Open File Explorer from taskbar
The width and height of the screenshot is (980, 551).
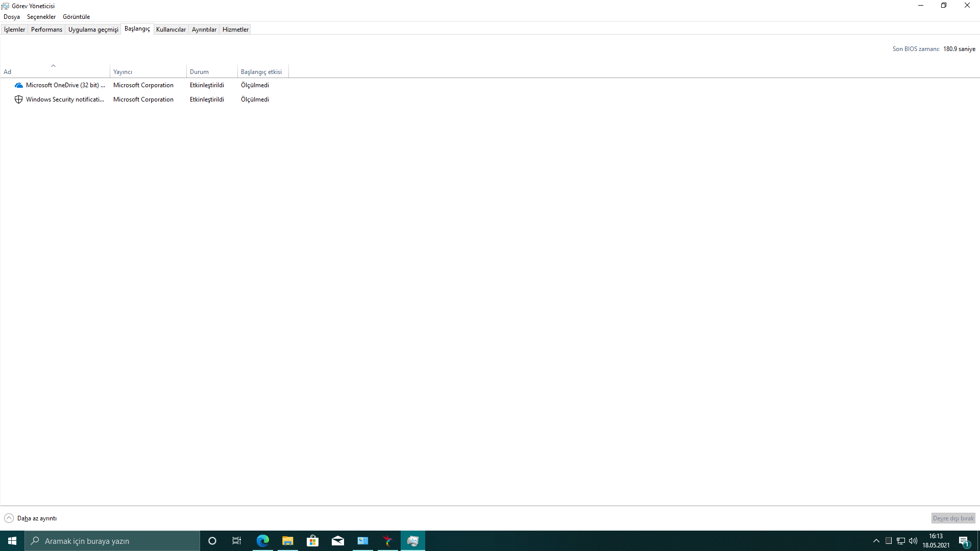coord(288,541)
